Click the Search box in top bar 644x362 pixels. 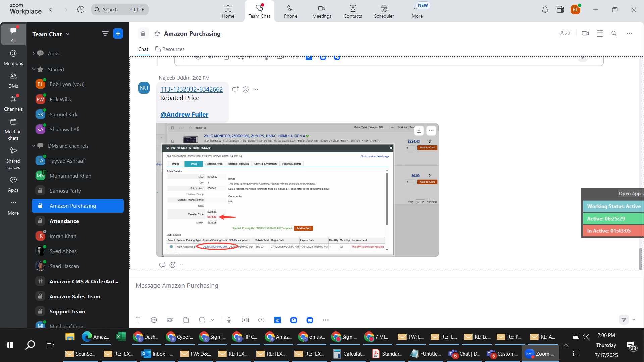click(x=120, y=9)
